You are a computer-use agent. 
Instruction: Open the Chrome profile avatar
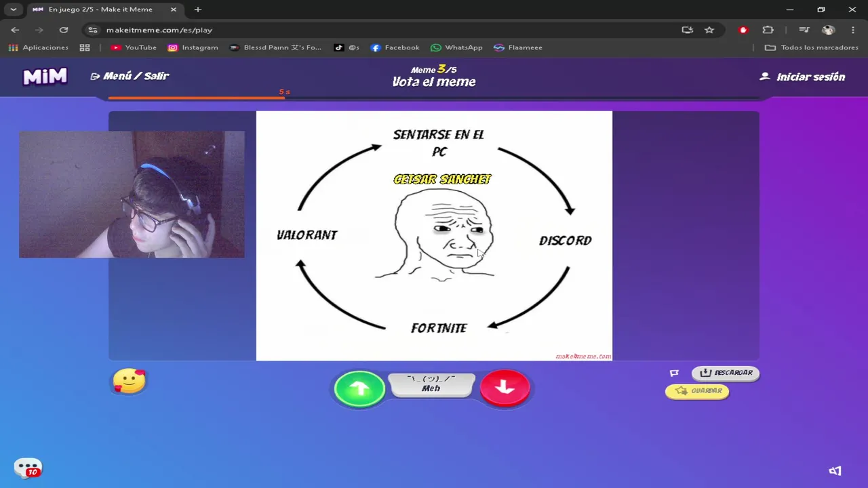828,30
